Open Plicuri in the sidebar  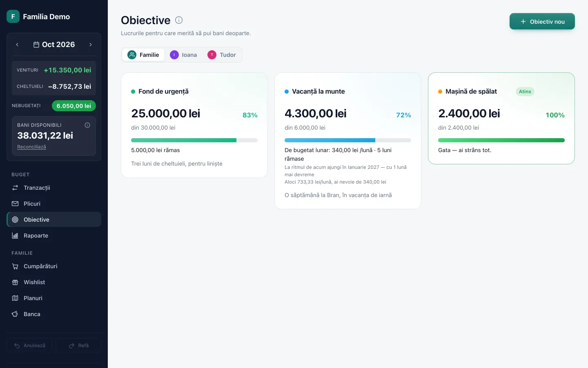(x=54, y=204)
